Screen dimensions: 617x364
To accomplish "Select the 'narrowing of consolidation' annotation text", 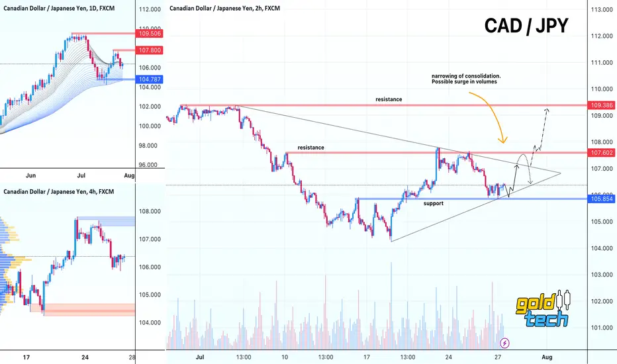I will click(466, 79).
